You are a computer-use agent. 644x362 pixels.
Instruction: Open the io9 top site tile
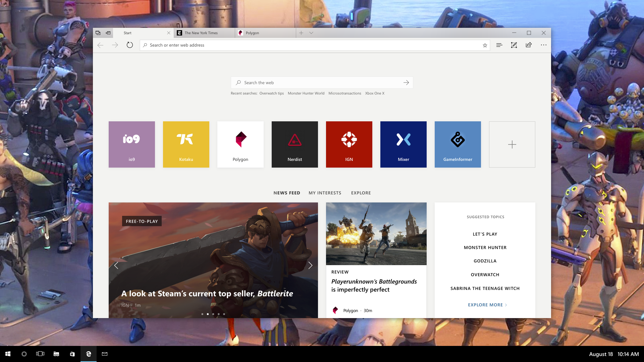132,144
